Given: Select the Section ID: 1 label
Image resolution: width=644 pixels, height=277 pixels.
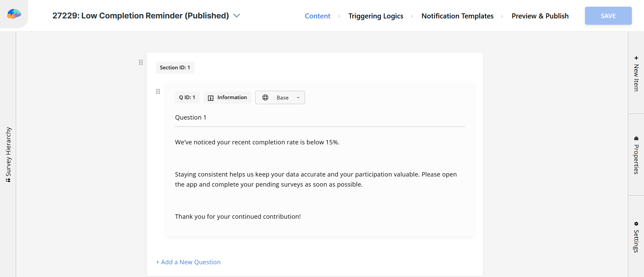Looking at the screenshot, I should click(x=175, y=68).
